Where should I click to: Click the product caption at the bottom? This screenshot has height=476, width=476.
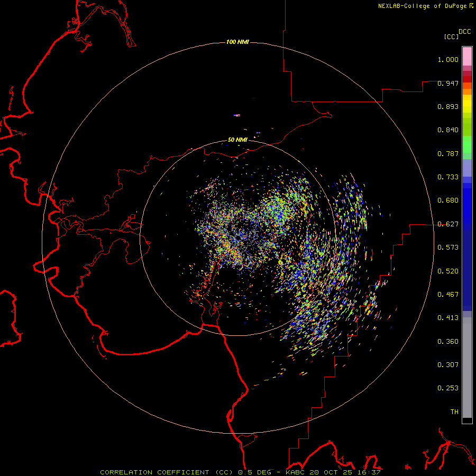coord(240,472)
